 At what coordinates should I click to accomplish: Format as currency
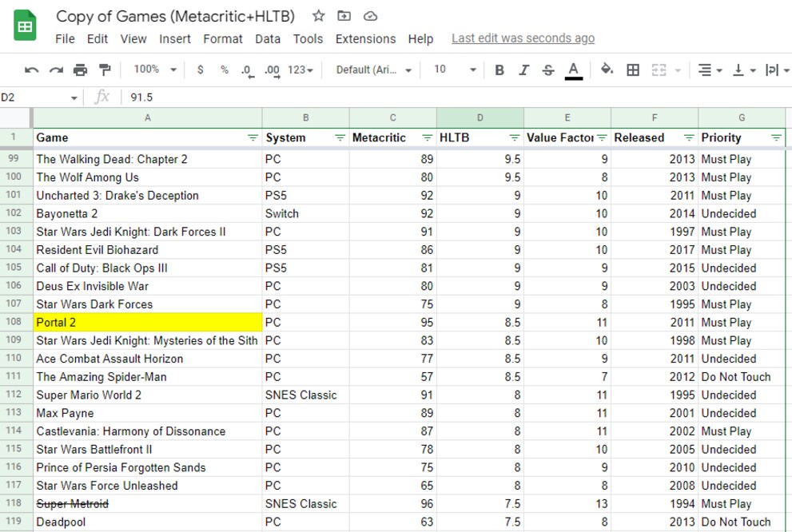pos(200,69)
